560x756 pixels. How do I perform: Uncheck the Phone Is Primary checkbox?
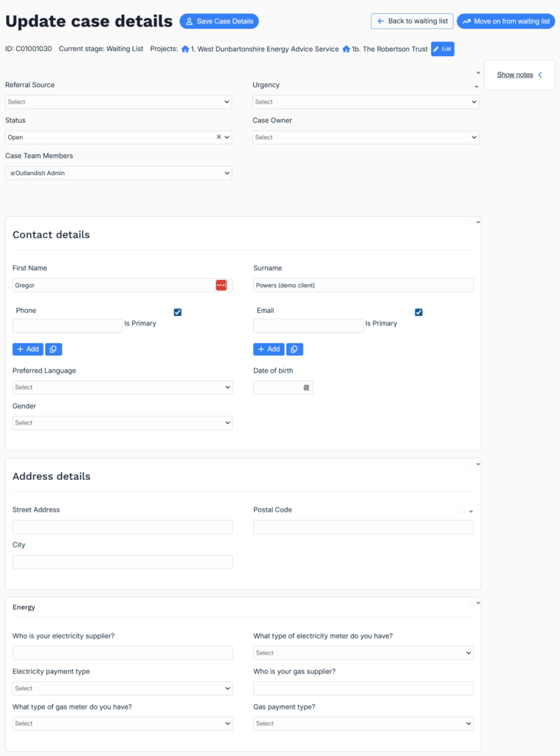point(178,312)
